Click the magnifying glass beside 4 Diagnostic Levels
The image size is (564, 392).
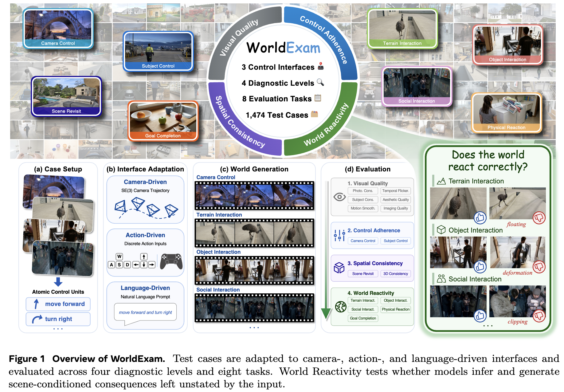coord(320,82)
